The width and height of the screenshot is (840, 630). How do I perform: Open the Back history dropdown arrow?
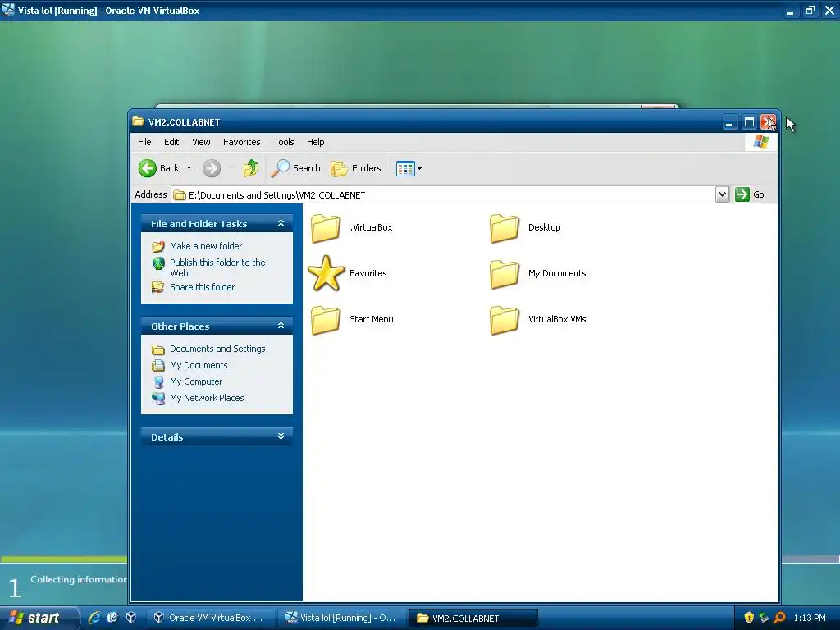pyautogui.click(x=189, y=168)
